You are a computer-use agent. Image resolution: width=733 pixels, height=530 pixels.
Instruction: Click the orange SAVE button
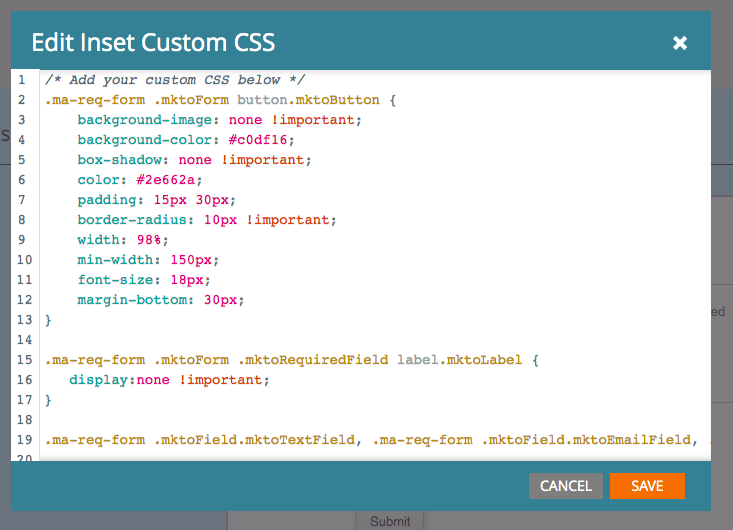647,486
